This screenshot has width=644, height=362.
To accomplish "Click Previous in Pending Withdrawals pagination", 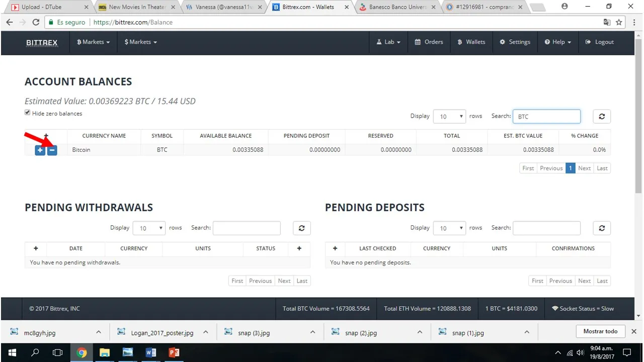I will [260, 281].
